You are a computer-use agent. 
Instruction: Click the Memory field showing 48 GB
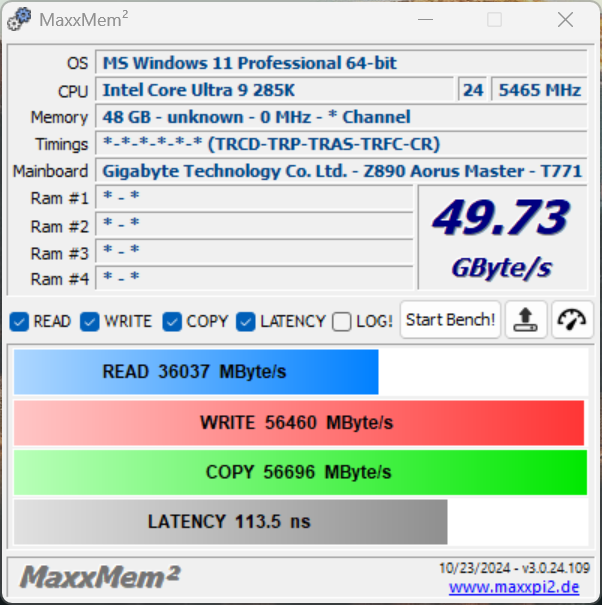[x=341, y=117]
